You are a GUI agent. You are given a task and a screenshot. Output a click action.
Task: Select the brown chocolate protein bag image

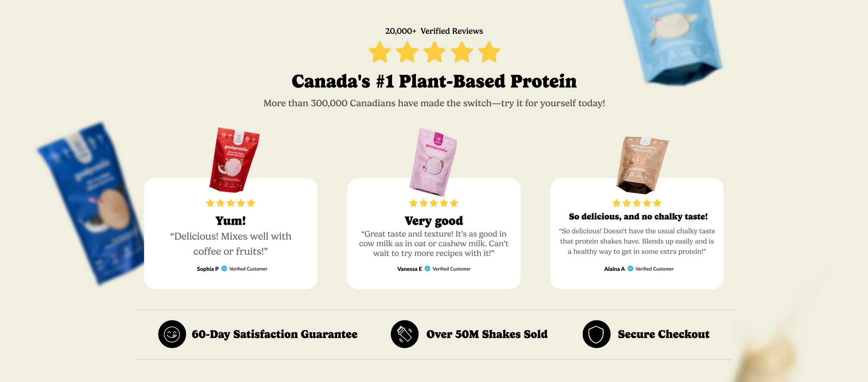pyautogui.click(x=641, y=164)
